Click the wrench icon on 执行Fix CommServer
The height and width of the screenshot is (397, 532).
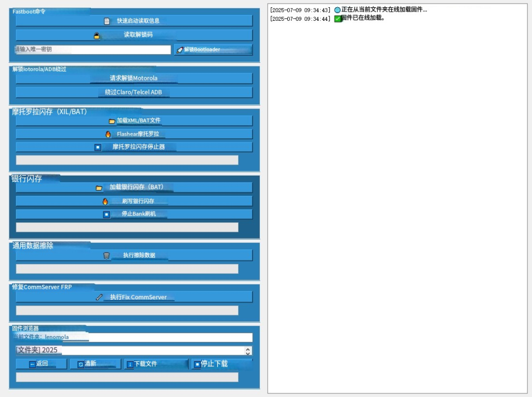click(99, 298)
